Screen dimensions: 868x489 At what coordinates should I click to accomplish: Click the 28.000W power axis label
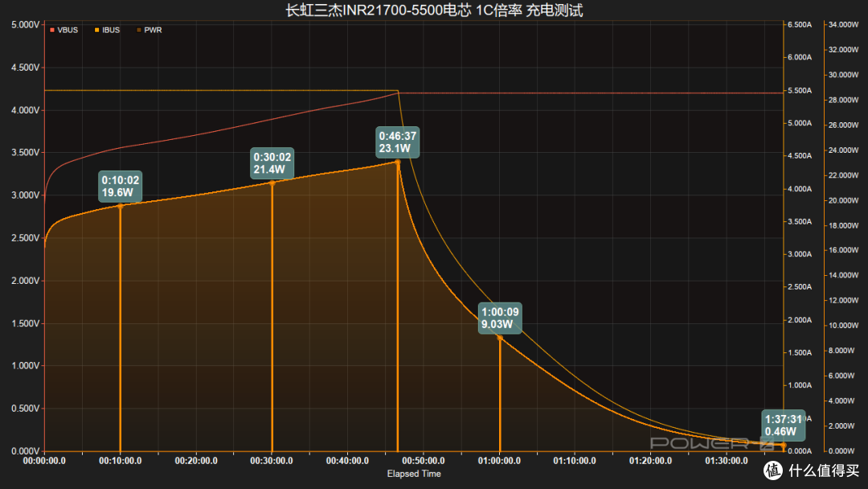844,101
